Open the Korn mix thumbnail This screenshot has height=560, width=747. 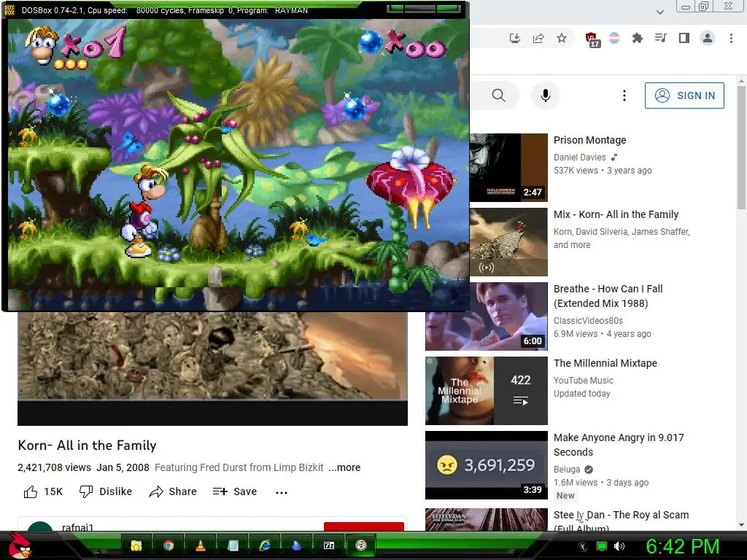pyautogui.click(x=508, y=242)
